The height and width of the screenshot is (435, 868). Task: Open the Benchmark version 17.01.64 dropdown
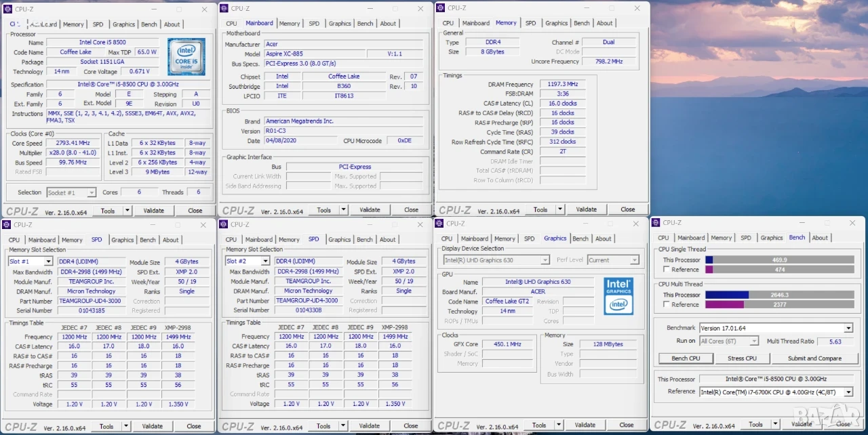pyautogui.click(x=848, y=328)
